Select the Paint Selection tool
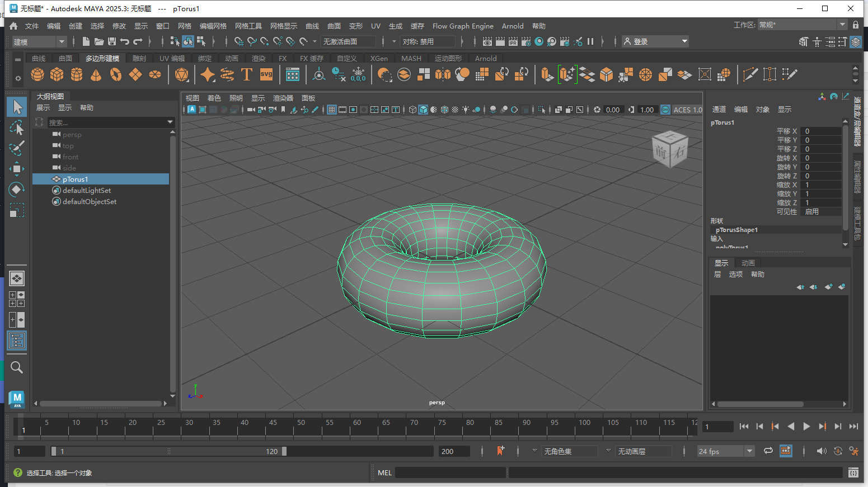Viewport: 868px width, 487px height. (17, 148)
